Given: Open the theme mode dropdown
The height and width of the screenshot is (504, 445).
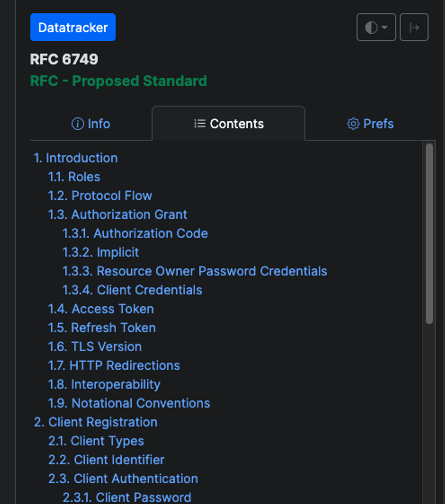Looking at the screenshot, I should [x=376, y=27].
